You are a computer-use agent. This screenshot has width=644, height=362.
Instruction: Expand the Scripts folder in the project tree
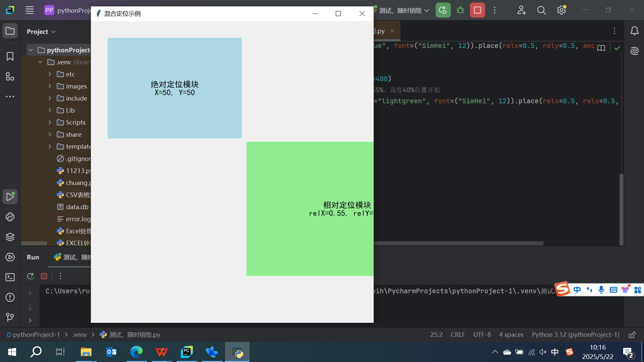point(50,122)
